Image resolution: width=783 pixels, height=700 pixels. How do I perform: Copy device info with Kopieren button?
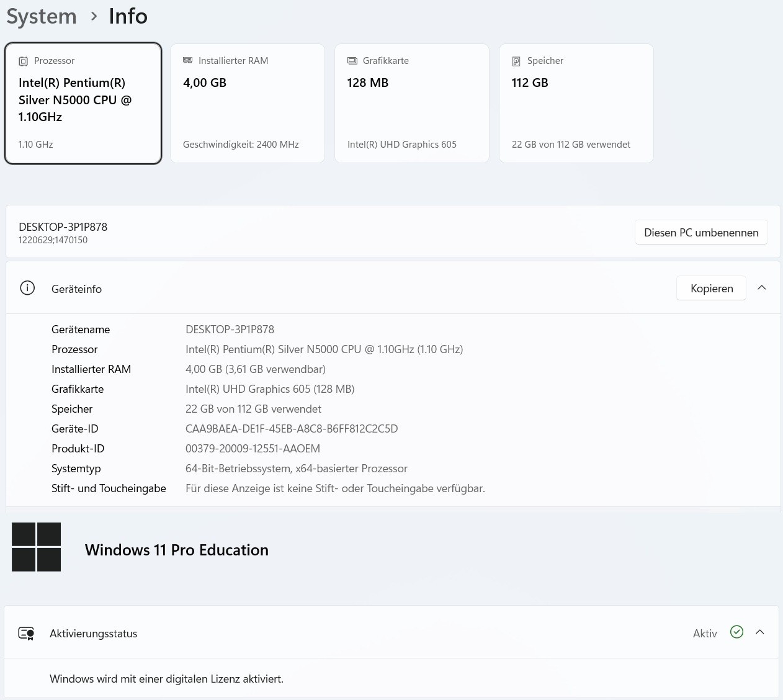tap(711, 288)
